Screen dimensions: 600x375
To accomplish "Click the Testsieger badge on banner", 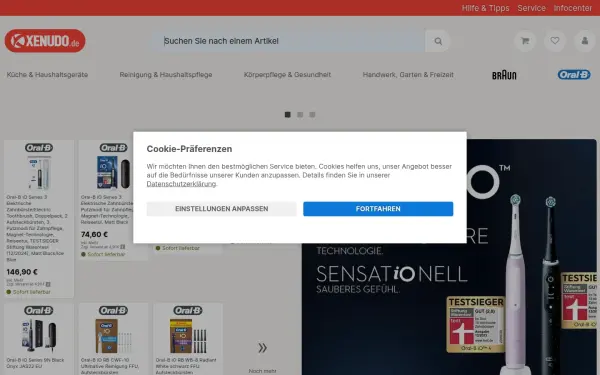I will pyautogui.click(x=476, y=324).
